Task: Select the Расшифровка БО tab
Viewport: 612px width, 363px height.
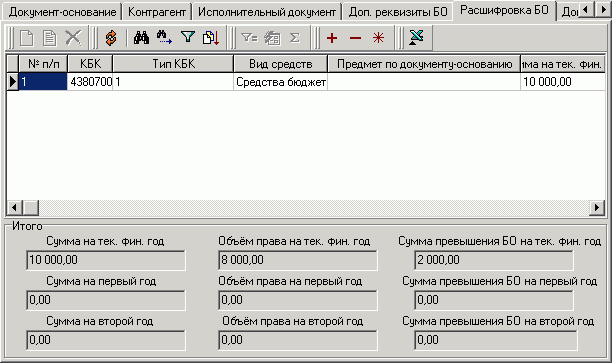Action: point(504,10)
